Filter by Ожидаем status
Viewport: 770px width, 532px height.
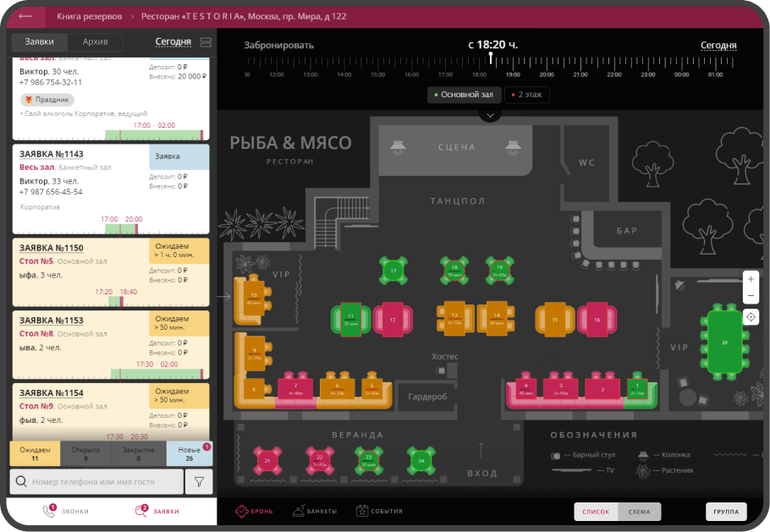[35, 453]
